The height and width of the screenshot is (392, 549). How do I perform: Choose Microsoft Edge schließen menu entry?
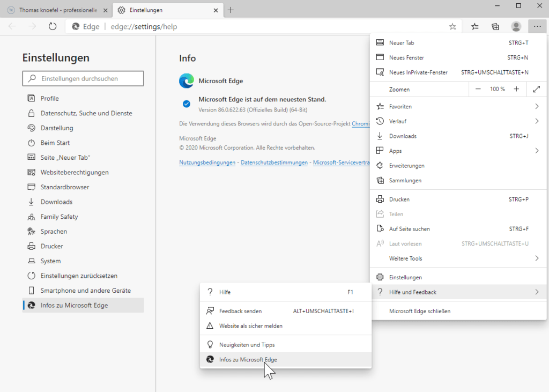click(458, 311)
